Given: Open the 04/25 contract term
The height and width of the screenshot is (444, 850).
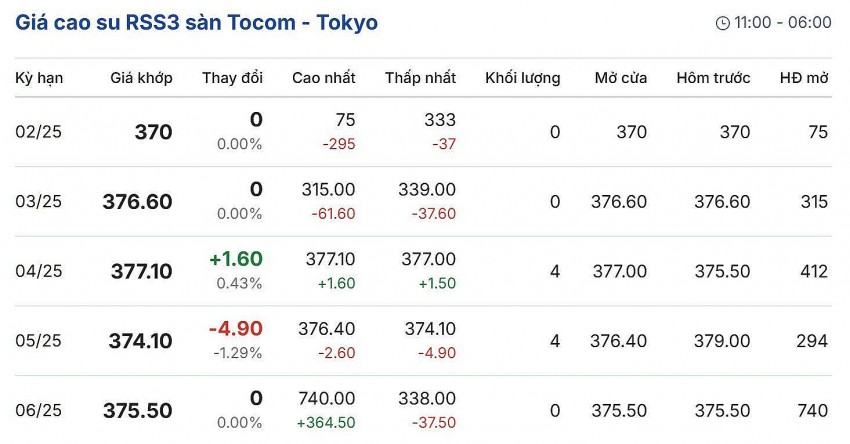Looking at the screenshot, I should coord(38,271).
